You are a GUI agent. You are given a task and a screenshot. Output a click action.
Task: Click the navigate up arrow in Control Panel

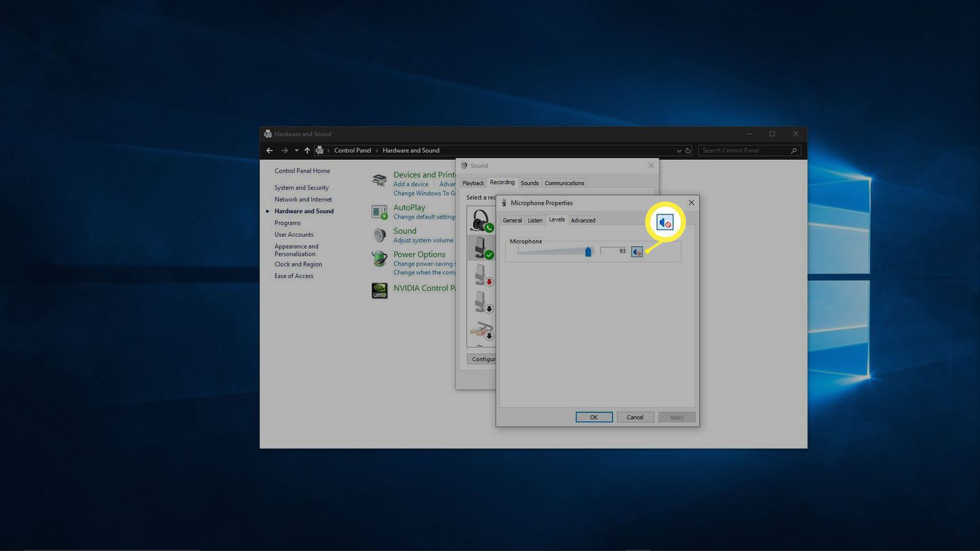pyautogui.click(x=307, y=150)
